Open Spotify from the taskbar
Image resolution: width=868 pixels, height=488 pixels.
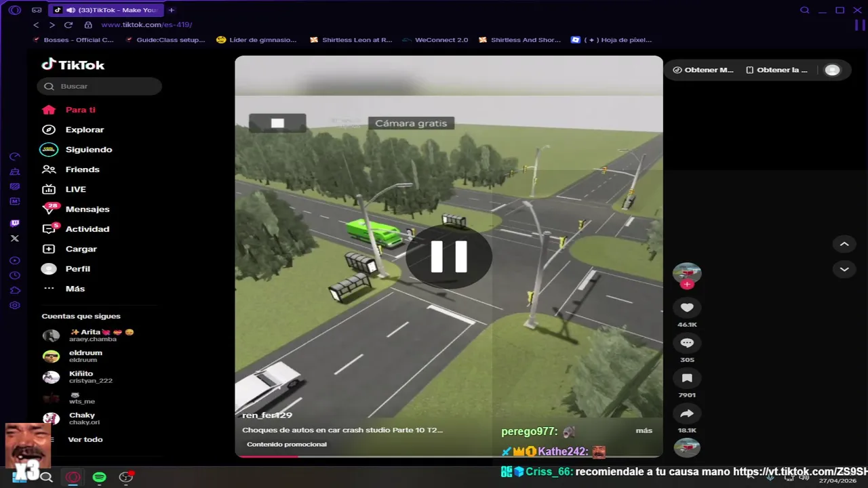pyautogui.click(x=99, y=477)
